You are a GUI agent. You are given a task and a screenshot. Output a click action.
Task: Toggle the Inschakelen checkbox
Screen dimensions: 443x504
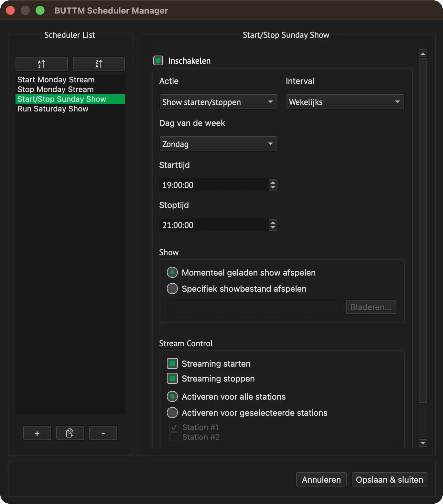click(158, 60)
